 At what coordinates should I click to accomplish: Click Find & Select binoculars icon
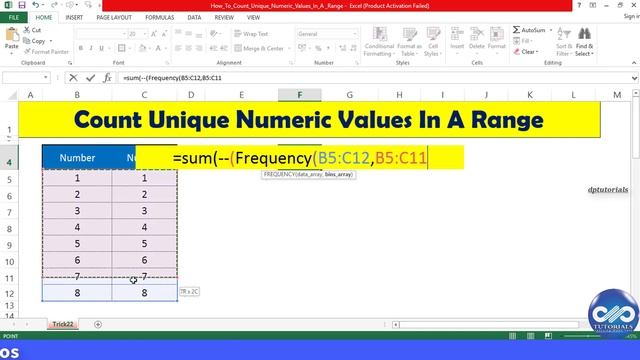coord(584,42)
